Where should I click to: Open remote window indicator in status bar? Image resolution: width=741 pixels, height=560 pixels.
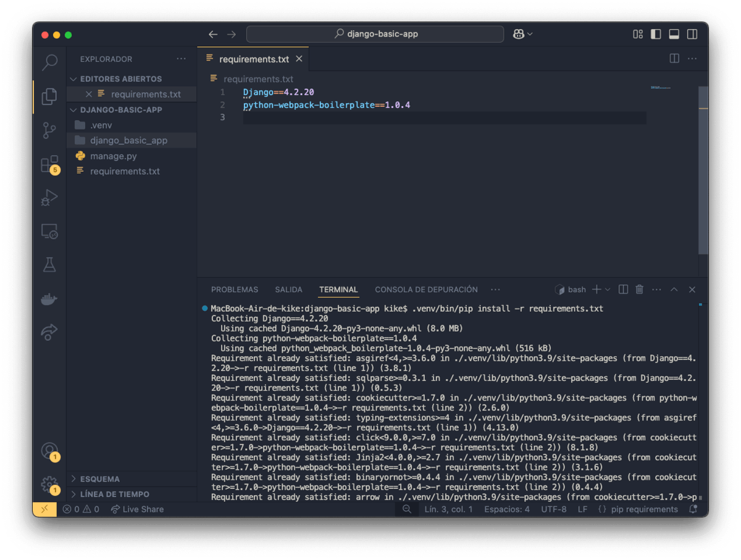coord(44,509)
